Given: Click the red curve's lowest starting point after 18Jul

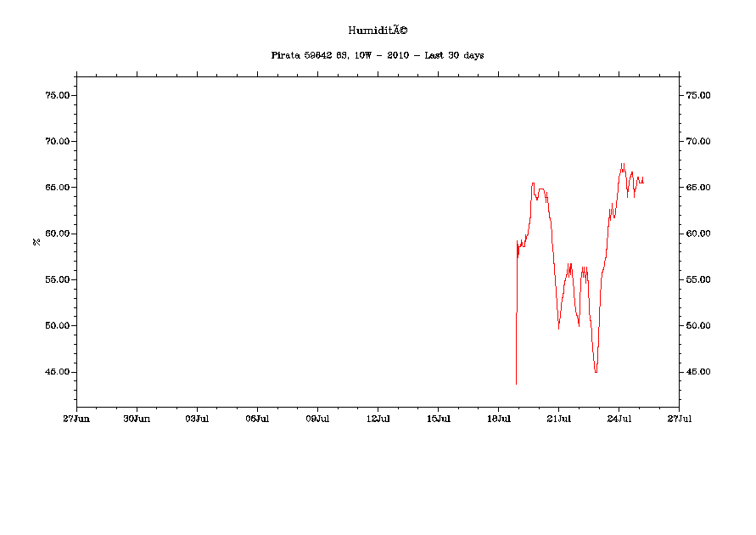Looking at the screenshot, I should (516, 384).
